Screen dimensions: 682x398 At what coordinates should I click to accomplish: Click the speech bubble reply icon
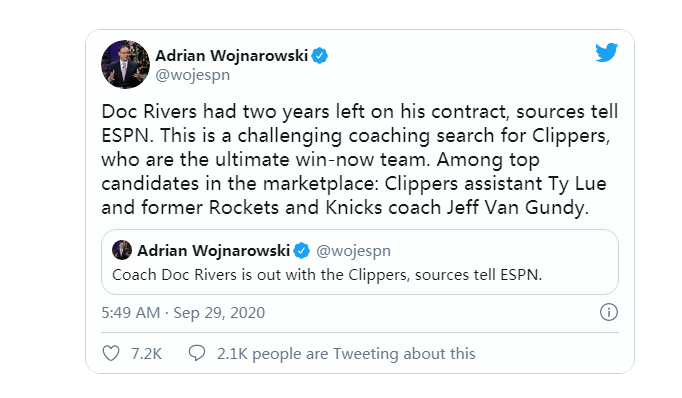(197, 353)
